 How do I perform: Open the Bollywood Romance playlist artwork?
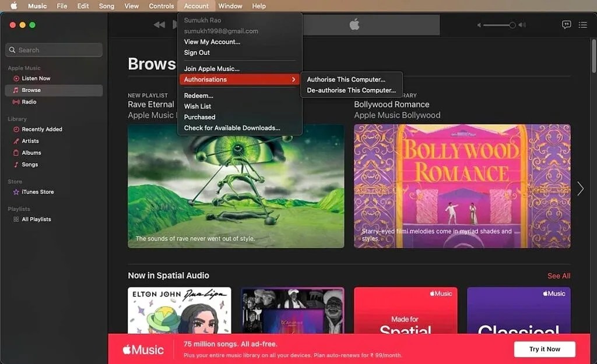tap(462, 186)
